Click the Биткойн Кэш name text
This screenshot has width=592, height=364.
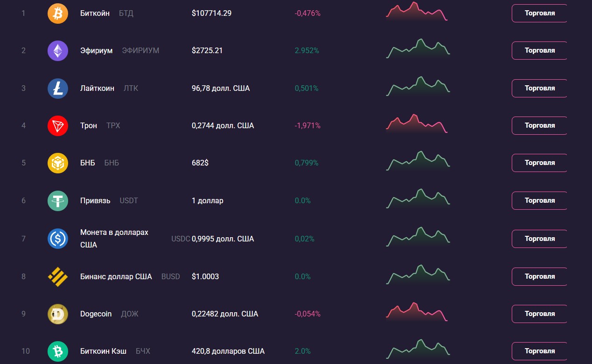[x=103, y=351]
